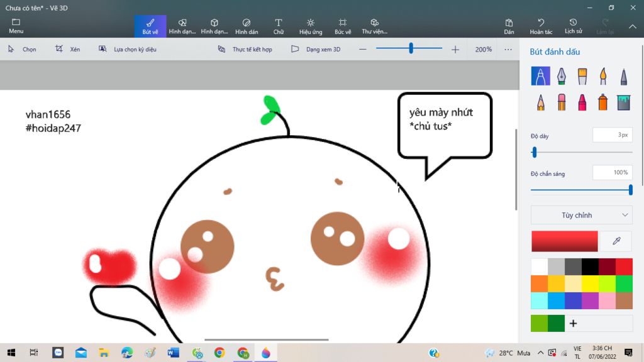Pick the pink color swatch
Screen dimensions: 644x362
(607, 301)
